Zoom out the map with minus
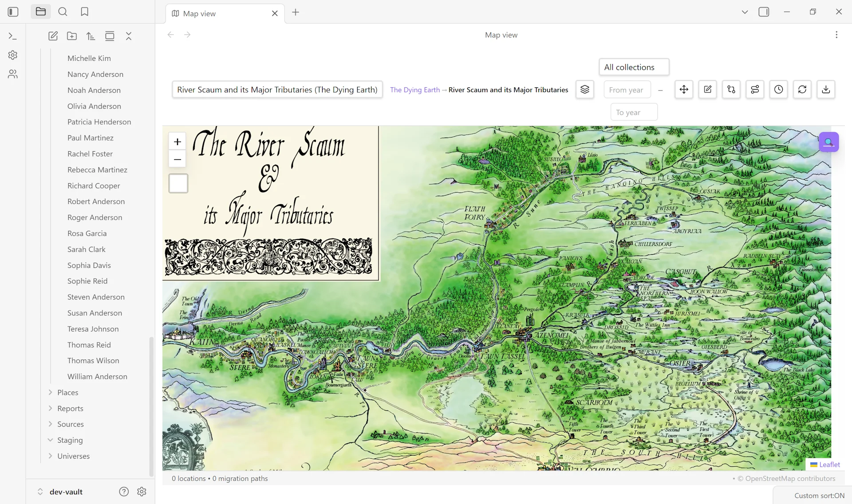The image size is (852, 504). pyautogui.click(x=177, y=159)
